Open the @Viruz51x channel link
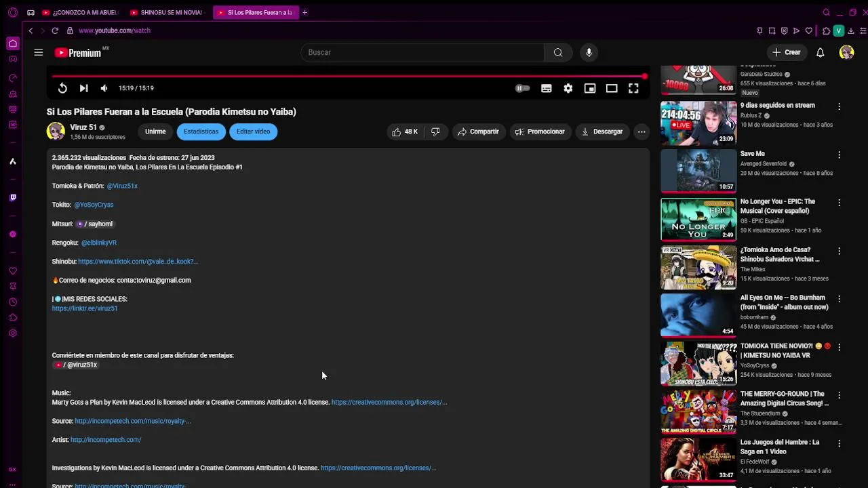This screenshot has width=868, height=488. pyautogui.click(x=122, y=186)
